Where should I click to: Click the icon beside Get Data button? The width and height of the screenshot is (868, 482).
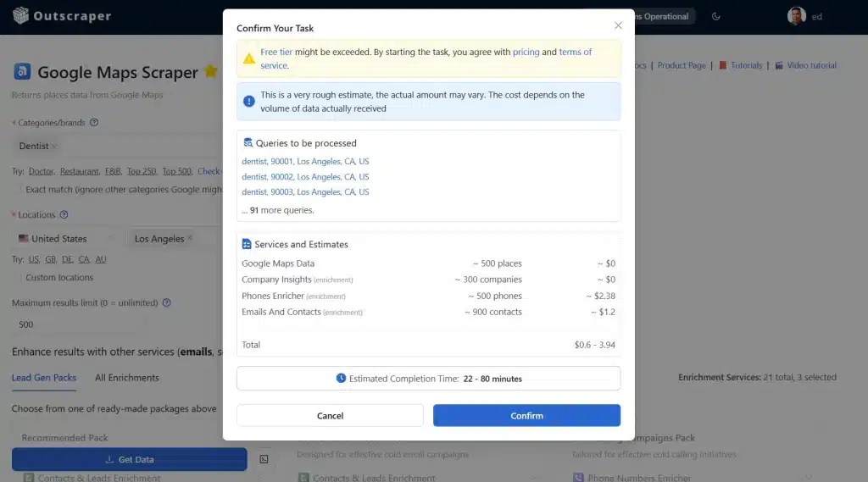tap(264, 459)
